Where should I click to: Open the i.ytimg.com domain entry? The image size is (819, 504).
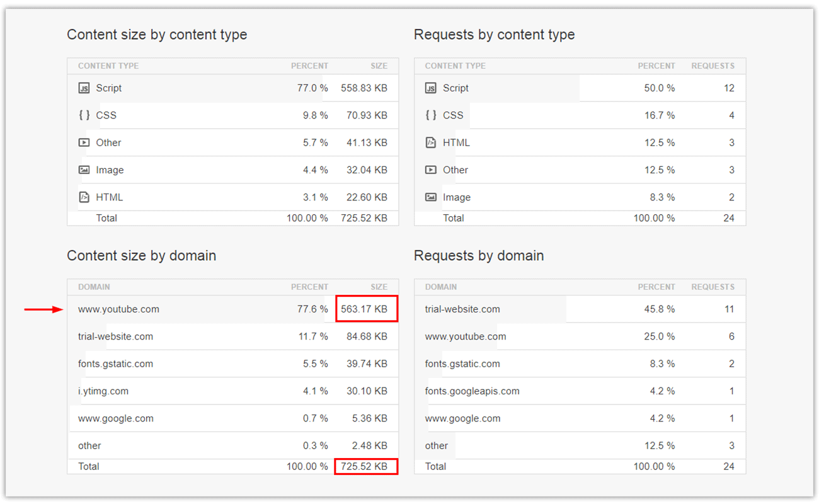click(105, 391)
